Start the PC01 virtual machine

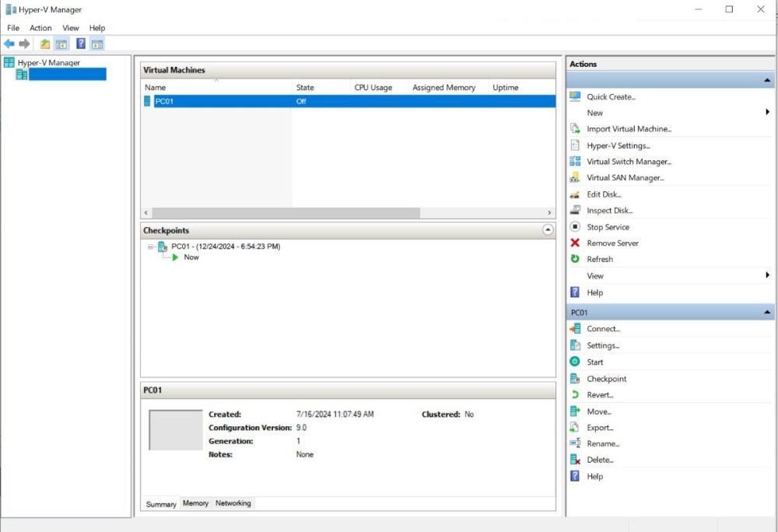[x=594, y=362]
